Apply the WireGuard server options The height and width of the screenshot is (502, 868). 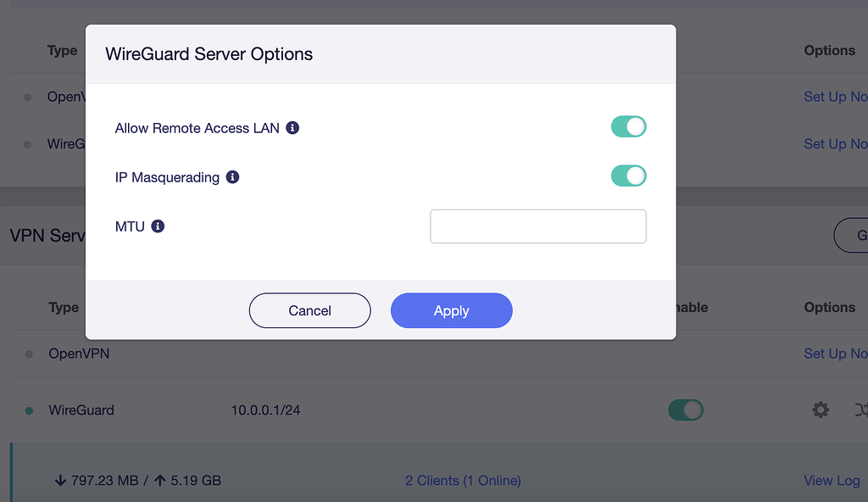(x=451, y=310)
